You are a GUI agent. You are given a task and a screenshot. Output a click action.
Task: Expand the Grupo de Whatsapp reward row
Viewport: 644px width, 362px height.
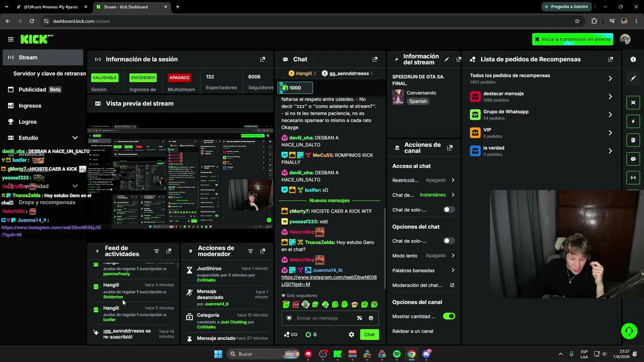[x=541, y=115]
